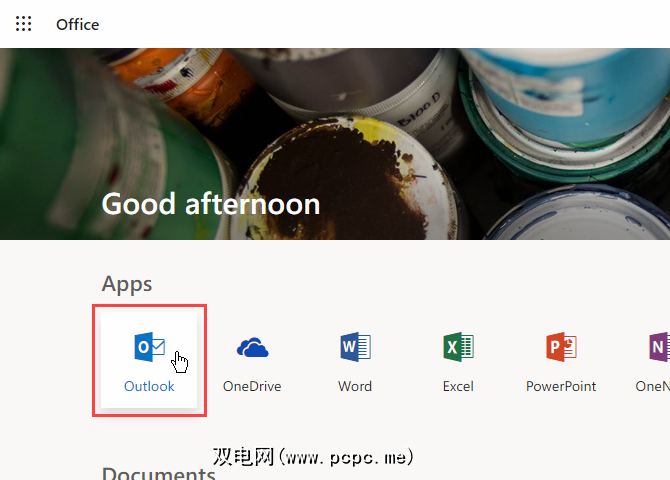This screenshot has height=480, width=670.
Task: Click the PowerPoint label
Action: [561, 386]
